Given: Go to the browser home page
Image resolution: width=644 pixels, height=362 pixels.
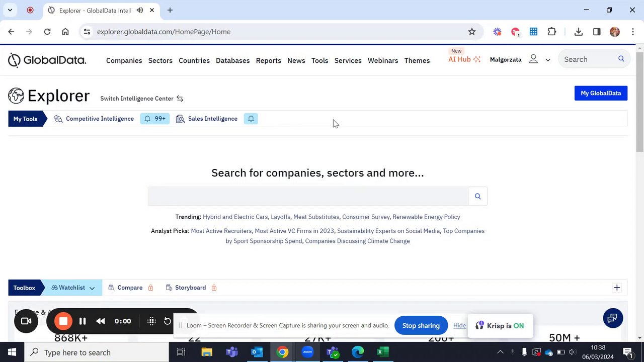Looking at the screenshot, I should 65,32.
